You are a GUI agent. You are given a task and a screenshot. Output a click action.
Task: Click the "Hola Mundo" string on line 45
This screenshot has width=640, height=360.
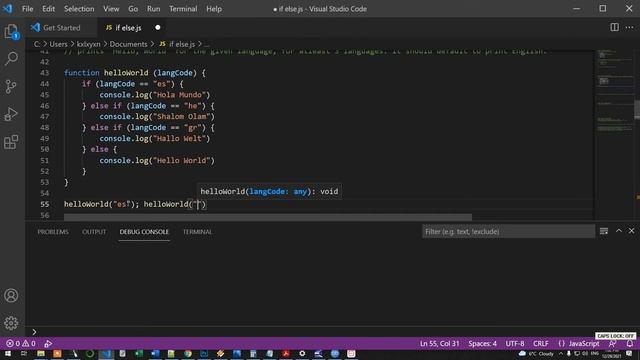pyautogui.click(x=179, y=95)
